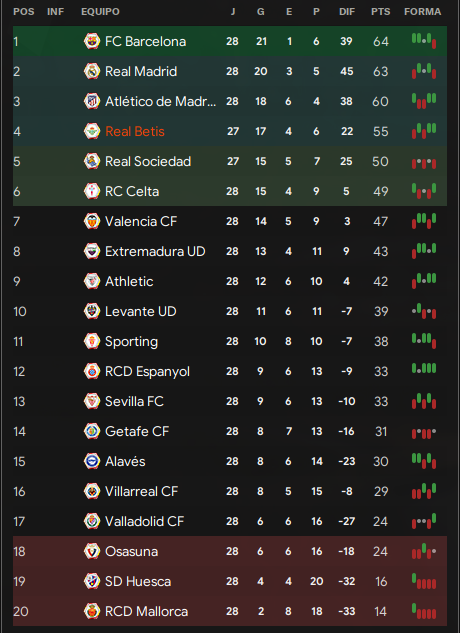Open the Extremadura UD team name
The image size is (460, 633).
[x=155, y=252]
